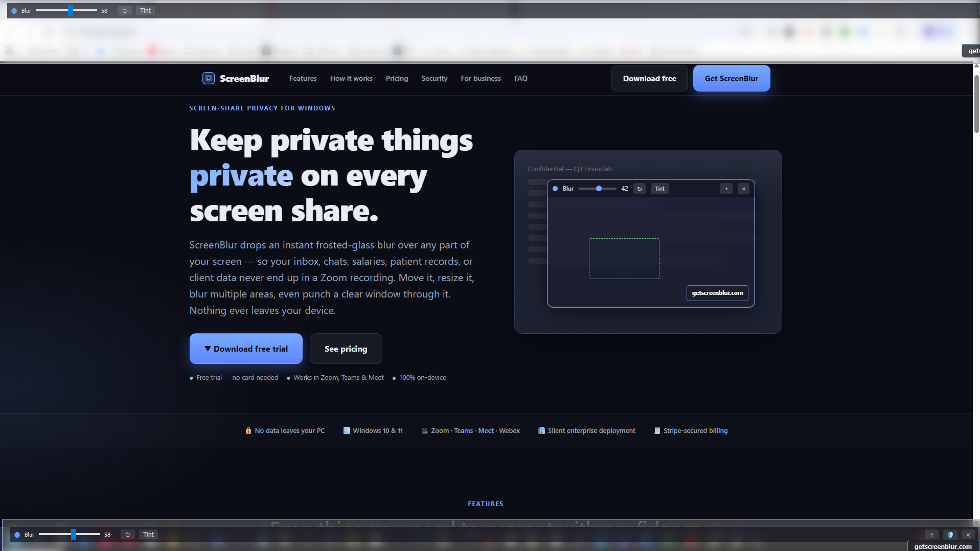Click the 'Windows 10 & 11' text

[x=378, y=431]
